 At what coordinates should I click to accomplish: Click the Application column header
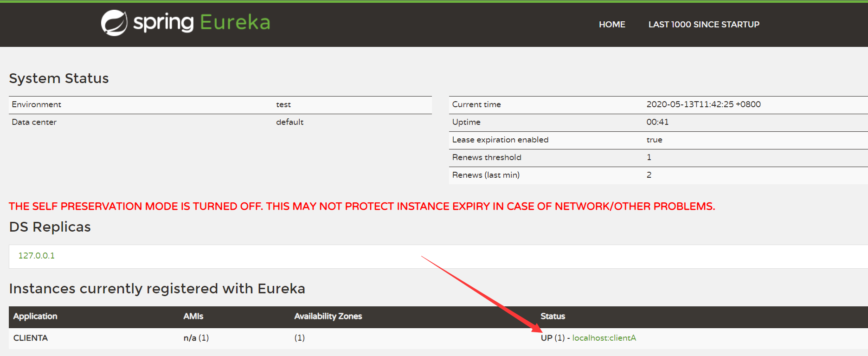coord(35,316)
